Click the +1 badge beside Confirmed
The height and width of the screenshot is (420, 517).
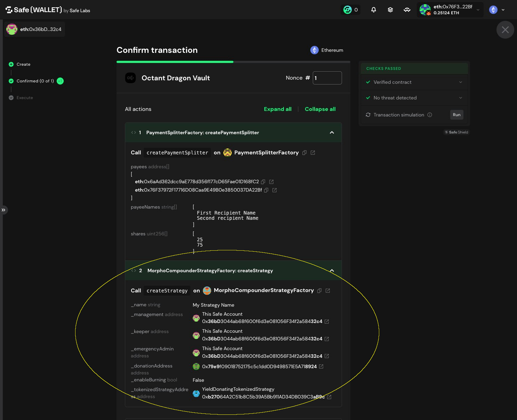tap(60, 81)
